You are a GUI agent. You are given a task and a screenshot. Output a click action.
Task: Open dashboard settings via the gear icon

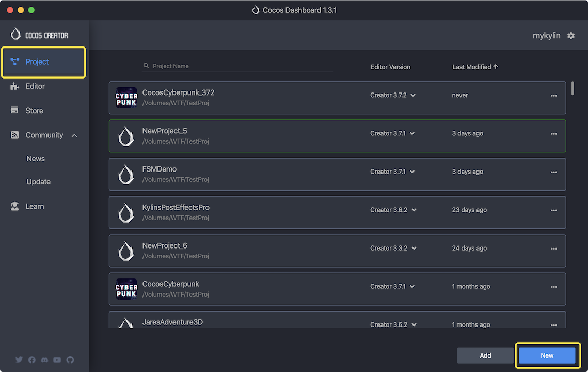coord(571,35)
